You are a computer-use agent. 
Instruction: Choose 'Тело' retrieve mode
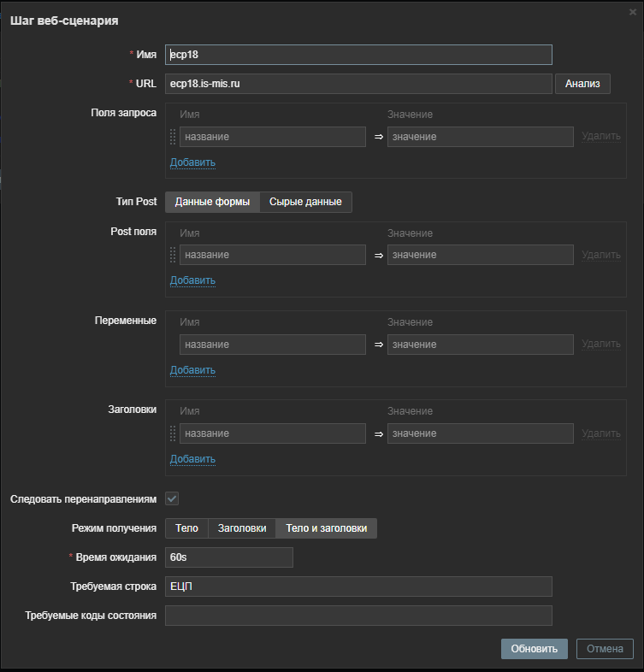186,528
